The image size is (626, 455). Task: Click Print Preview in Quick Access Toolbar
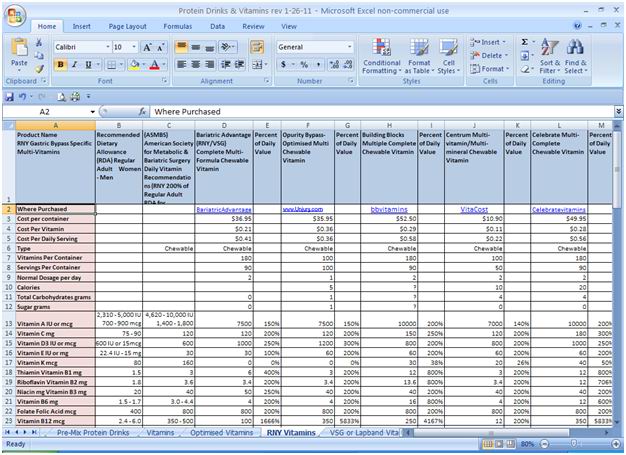click(61, 97)
